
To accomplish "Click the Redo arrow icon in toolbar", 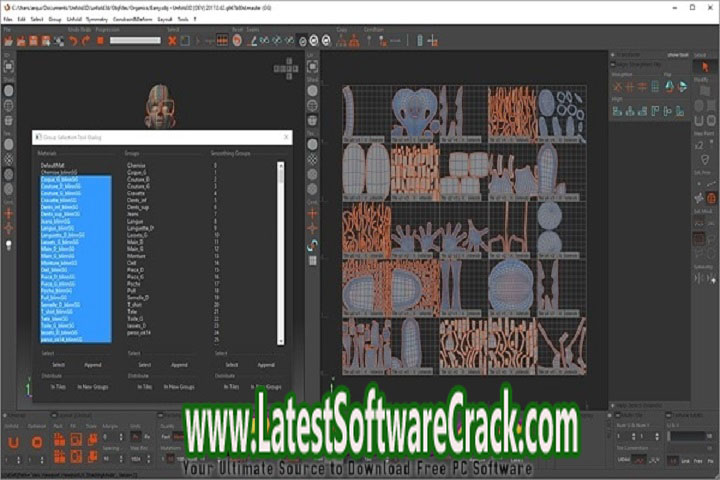I will pos(87,40).
